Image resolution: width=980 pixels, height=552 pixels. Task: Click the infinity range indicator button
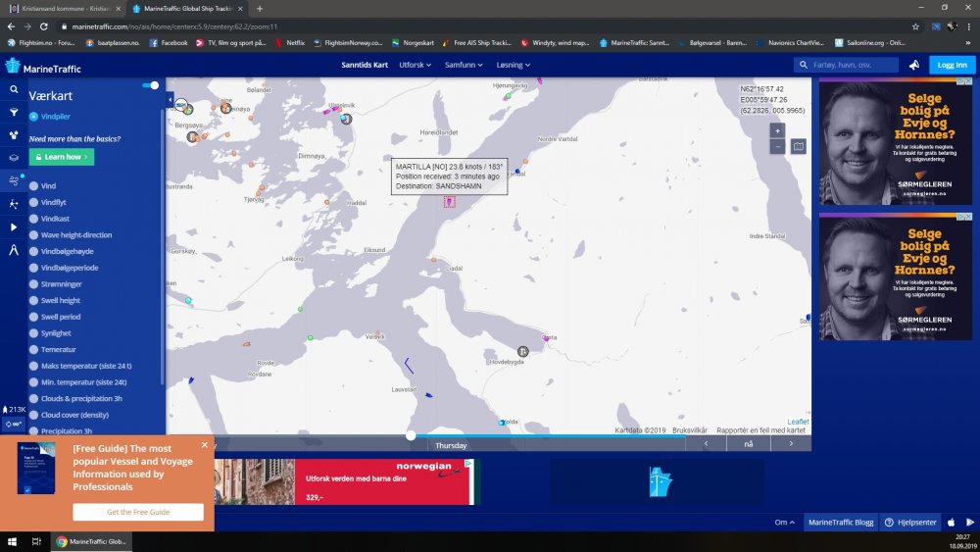[14, 424]
